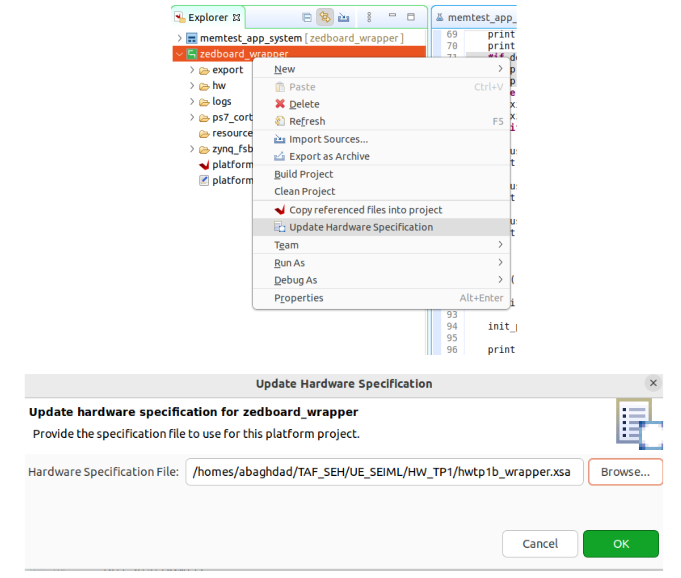
Task: Open the Team submenu arrow
Action: click(x=500, y=244)
